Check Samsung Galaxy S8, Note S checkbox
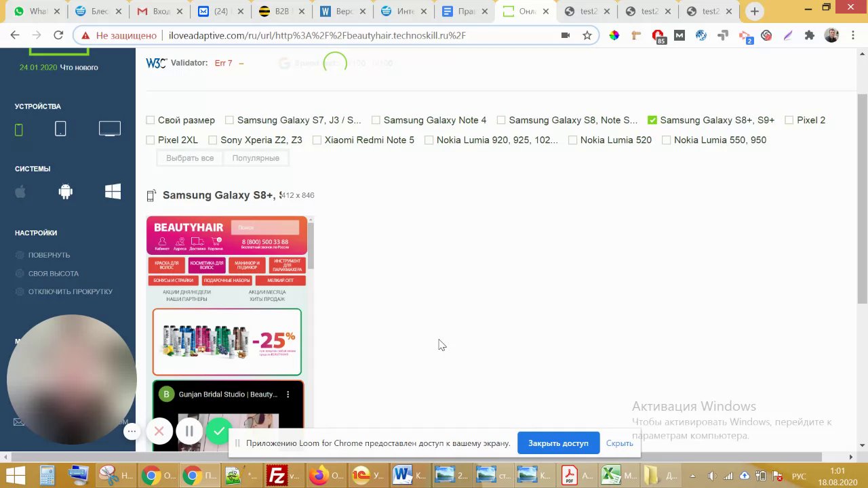This screenshot has height=488, width=868. 501,120
